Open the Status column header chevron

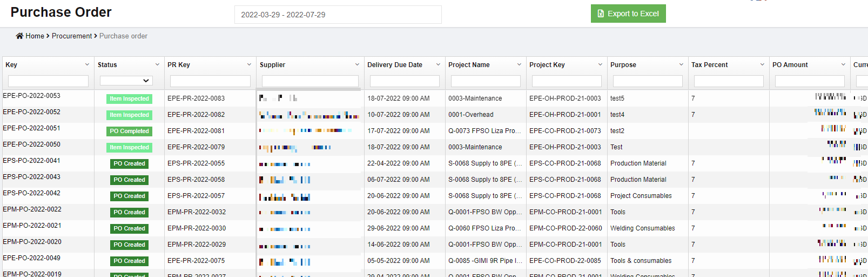point(157,65)
